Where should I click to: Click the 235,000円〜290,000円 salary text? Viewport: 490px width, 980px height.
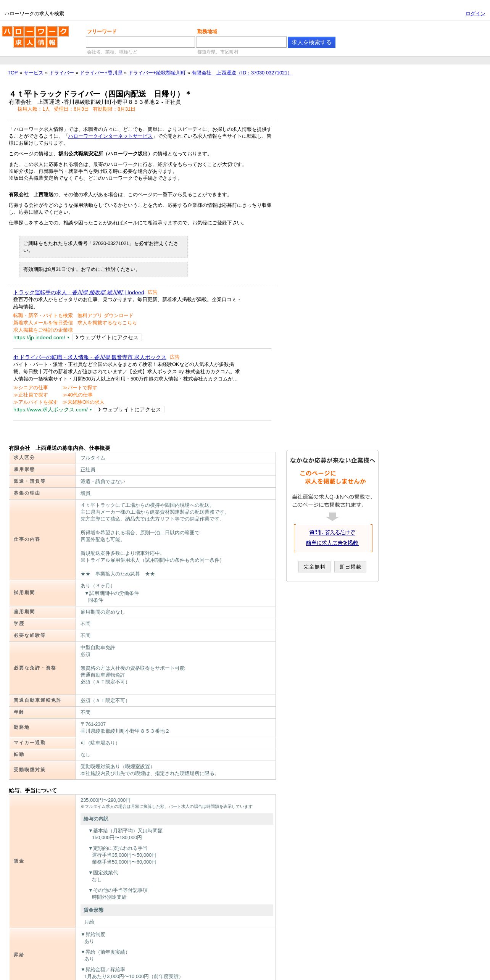105,800
